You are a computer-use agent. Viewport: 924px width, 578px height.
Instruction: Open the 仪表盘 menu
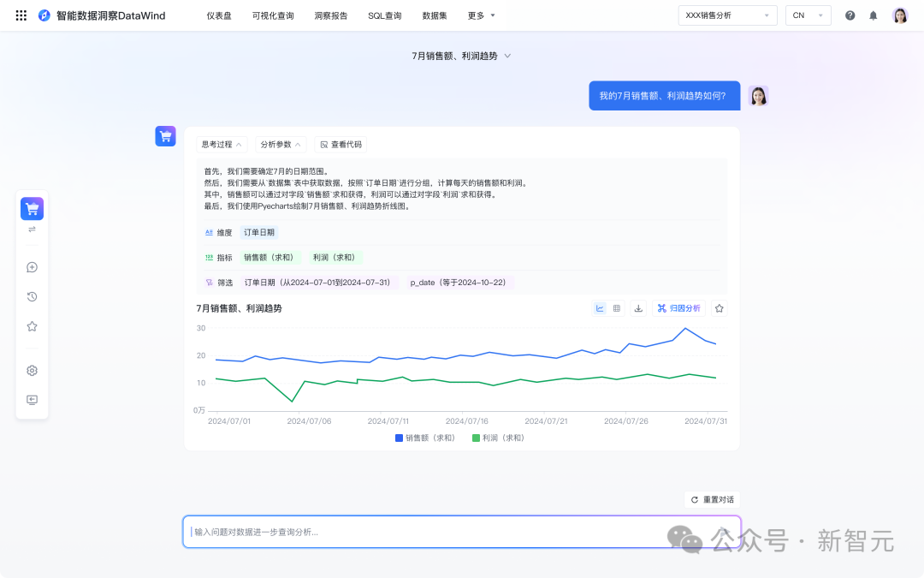pos(219,16)
